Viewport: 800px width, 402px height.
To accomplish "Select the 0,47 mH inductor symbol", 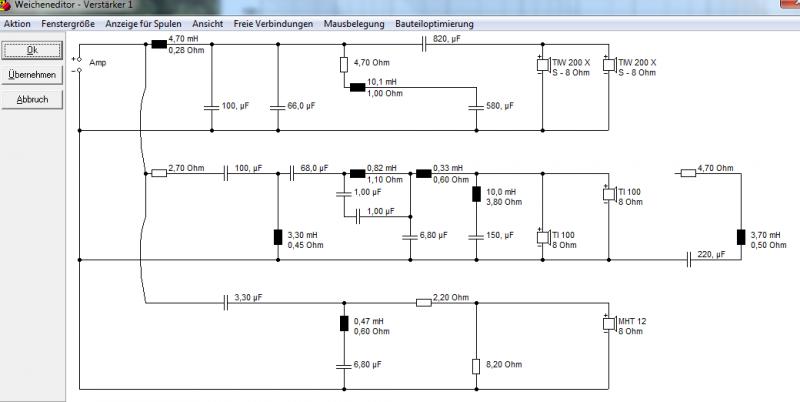I will (344, 323).
